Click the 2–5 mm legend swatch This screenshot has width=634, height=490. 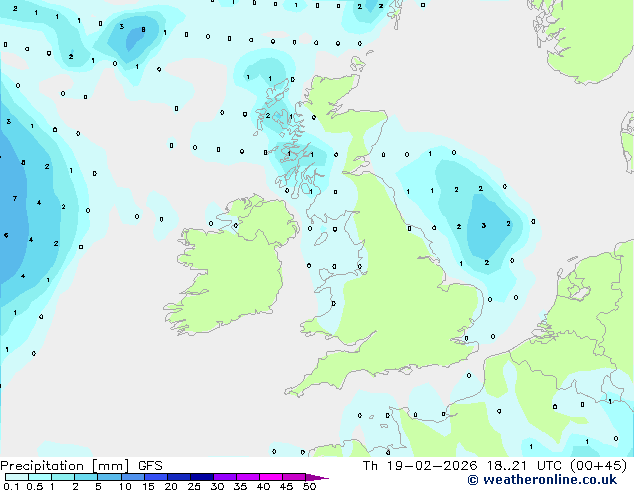pos(86,477)
